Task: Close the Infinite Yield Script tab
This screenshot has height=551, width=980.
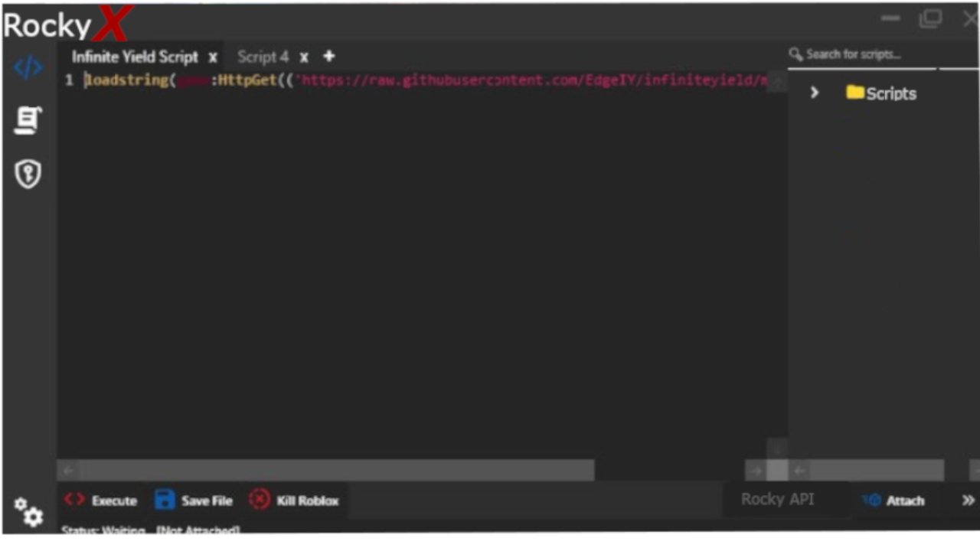Action: point(213,57)
